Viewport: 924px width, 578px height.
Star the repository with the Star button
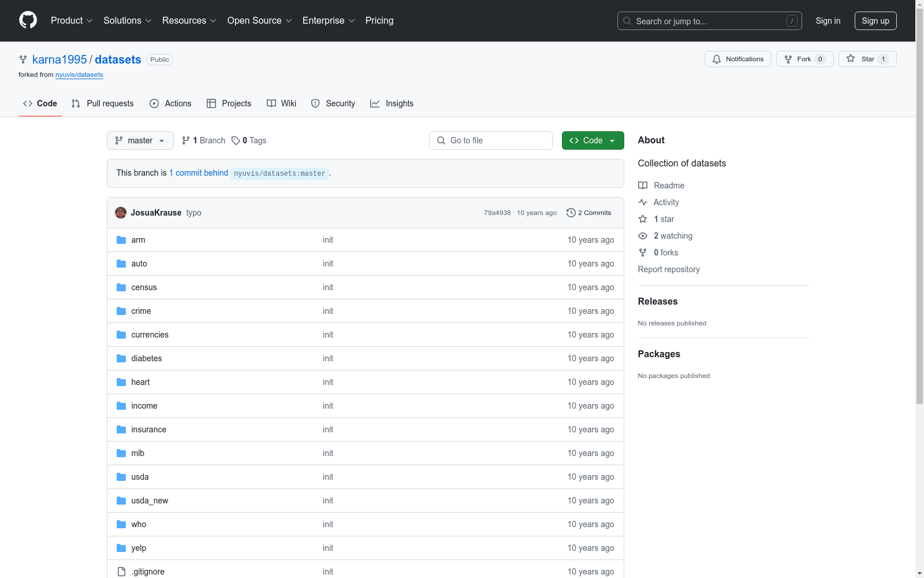(867, 59)
